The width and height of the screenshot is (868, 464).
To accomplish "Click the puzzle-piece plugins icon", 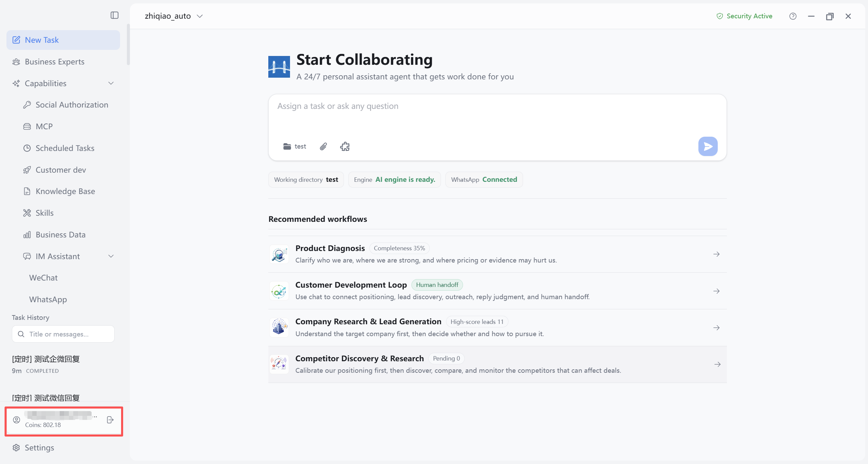I will tap(345, 146).
